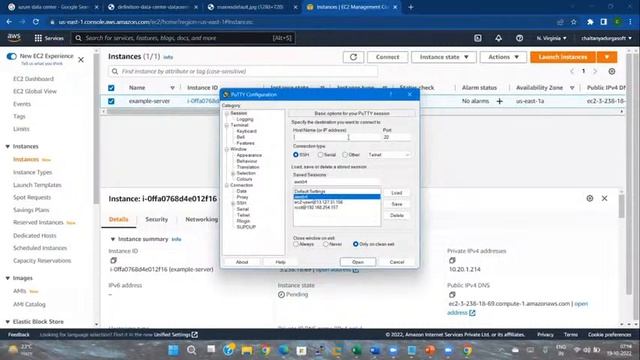
Task: Click Load in PuTTY saved sessions
Action: (x=396, y=193)
